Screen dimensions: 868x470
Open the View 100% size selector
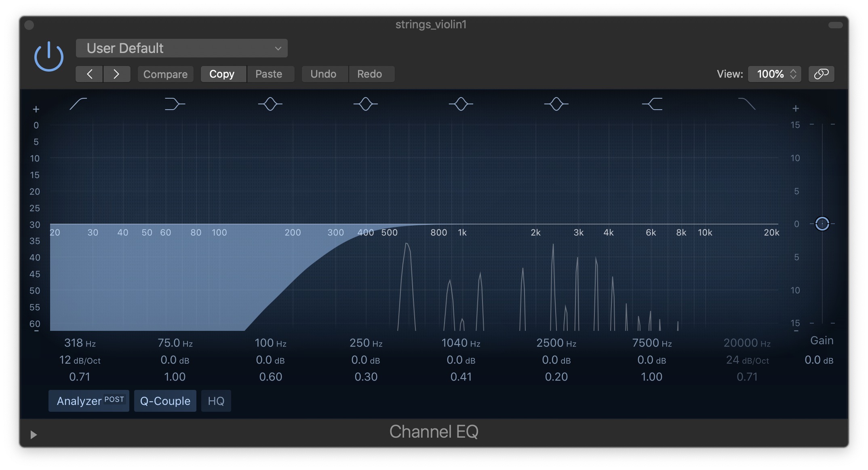point(774,74)
